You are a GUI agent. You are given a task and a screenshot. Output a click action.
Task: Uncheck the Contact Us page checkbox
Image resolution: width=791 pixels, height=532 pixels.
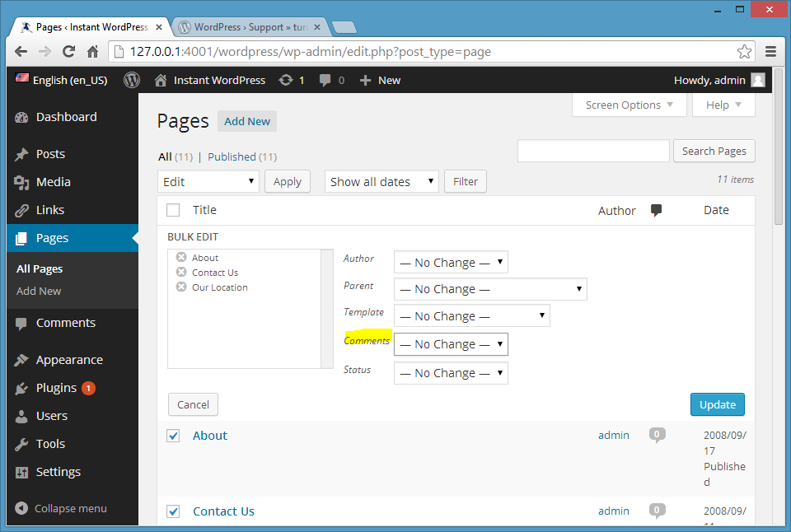(173, 511)
